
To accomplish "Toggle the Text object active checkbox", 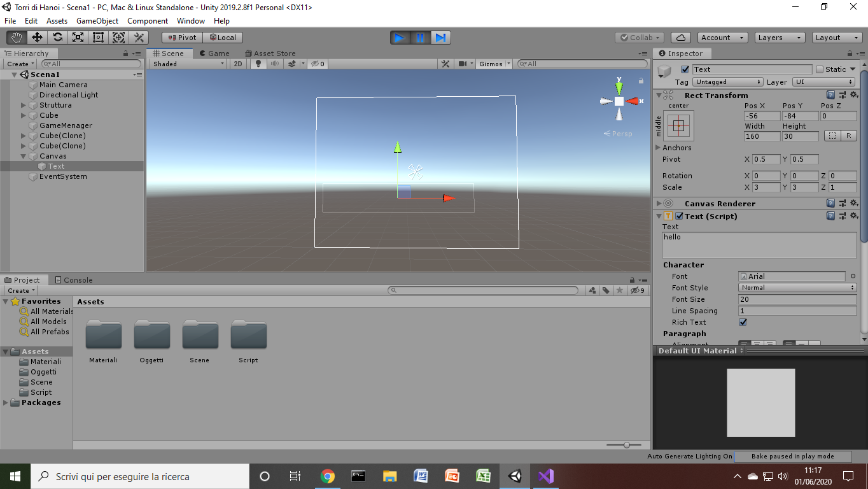I will click(x=685, y=69).
